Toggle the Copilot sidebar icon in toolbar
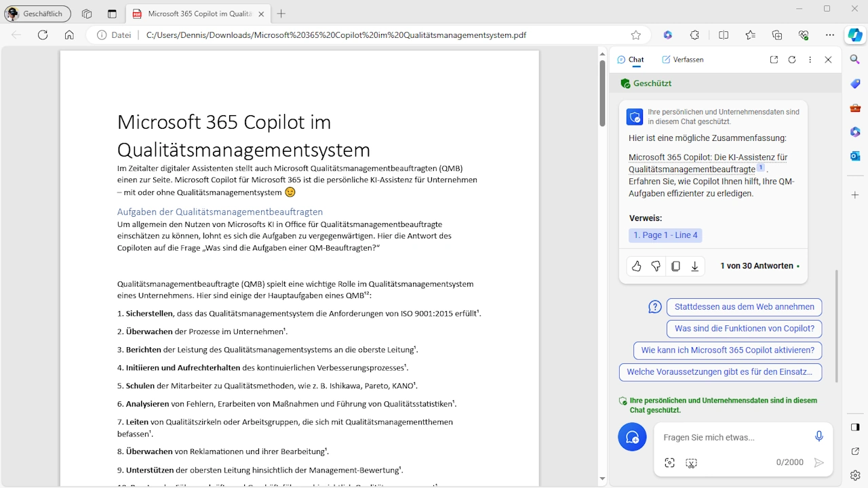The height and width of the screenshot is (488, 868). [854, 35]
